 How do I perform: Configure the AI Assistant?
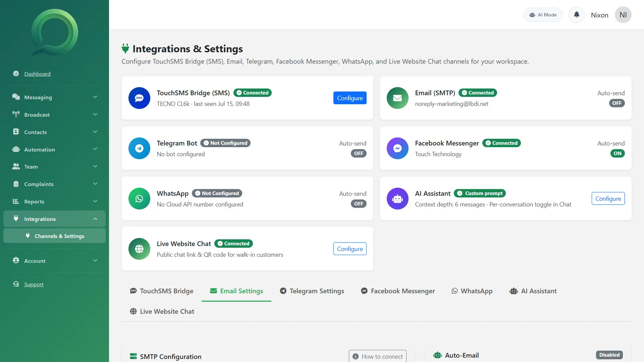608,198
